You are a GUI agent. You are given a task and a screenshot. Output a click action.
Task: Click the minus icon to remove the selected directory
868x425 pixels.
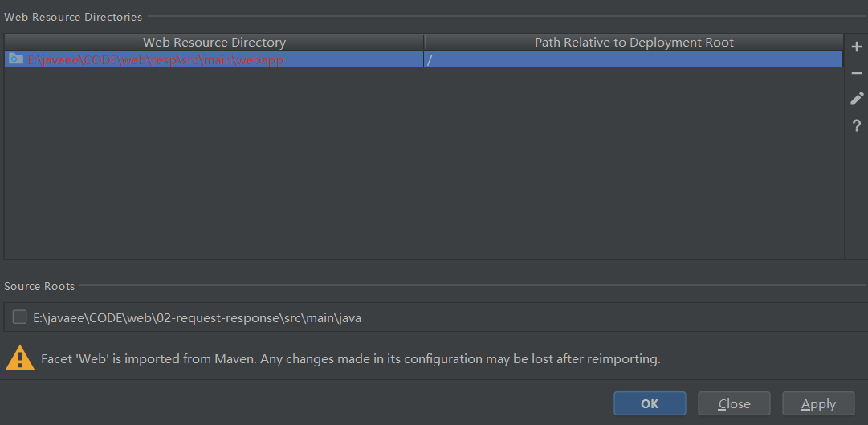pos(857,73)
